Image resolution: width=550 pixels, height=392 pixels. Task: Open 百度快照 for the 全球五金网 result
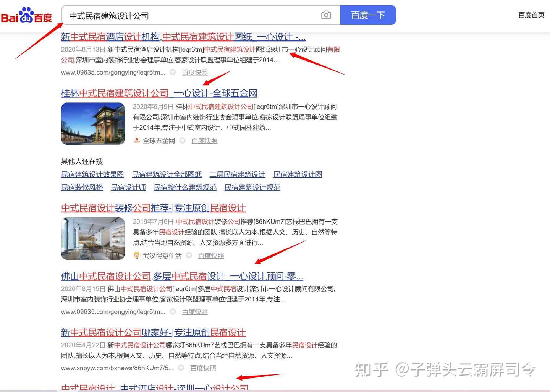[204, 141]
